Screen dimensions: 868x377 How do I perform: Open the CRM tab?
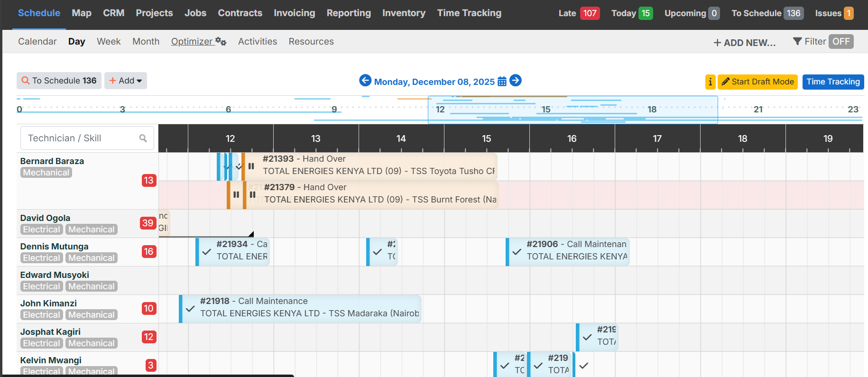(114, 13)
